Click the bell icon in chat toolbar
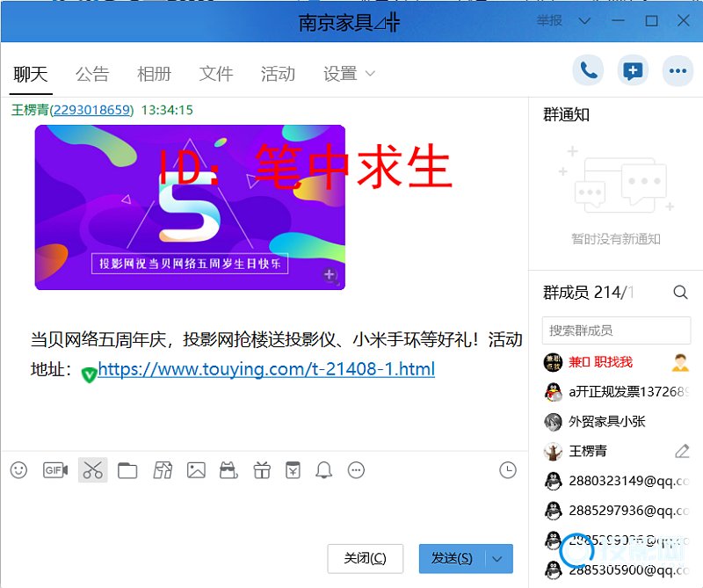This screenshot has width=703, height=588. 323,470
